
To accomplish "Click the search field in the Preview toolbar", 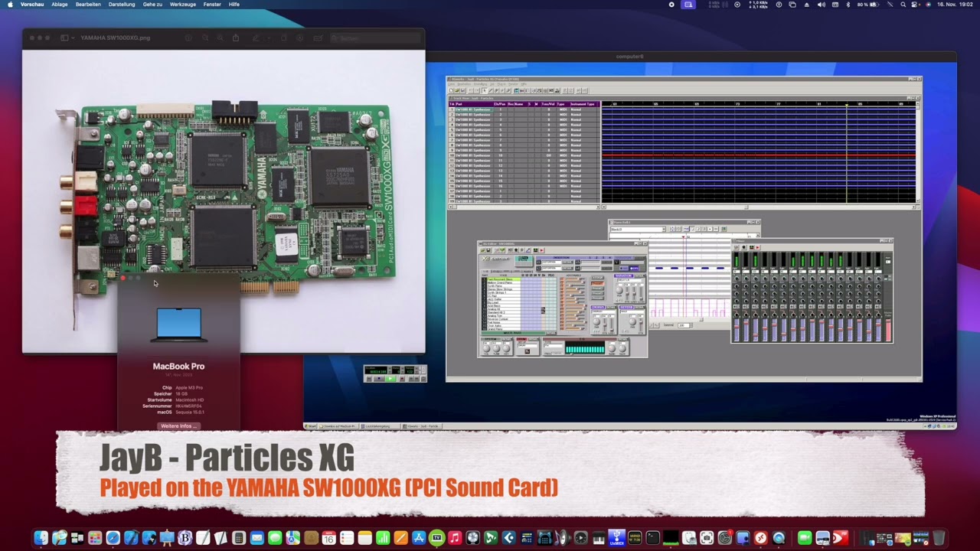I will pos(375,37).
